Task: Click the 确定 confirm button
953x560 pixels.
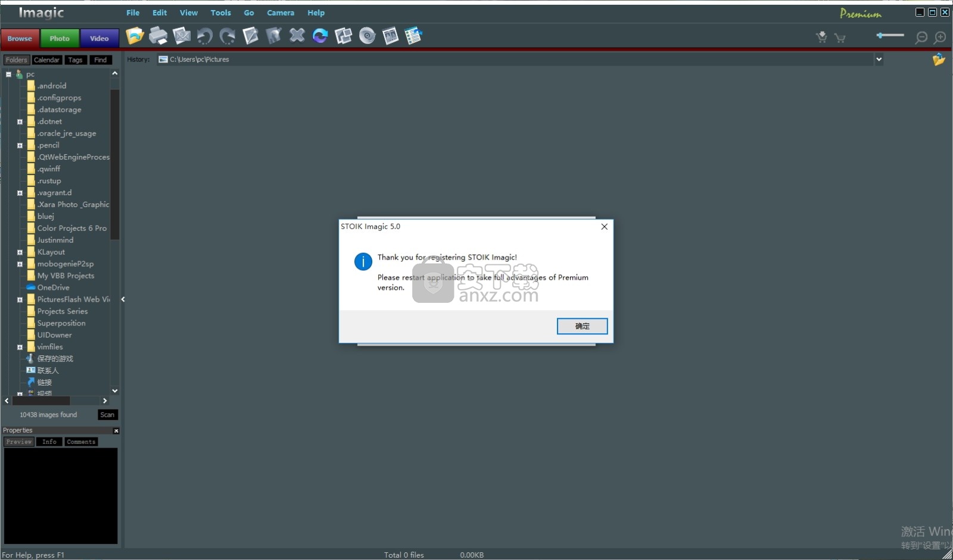Action: (x=582, y=326)
